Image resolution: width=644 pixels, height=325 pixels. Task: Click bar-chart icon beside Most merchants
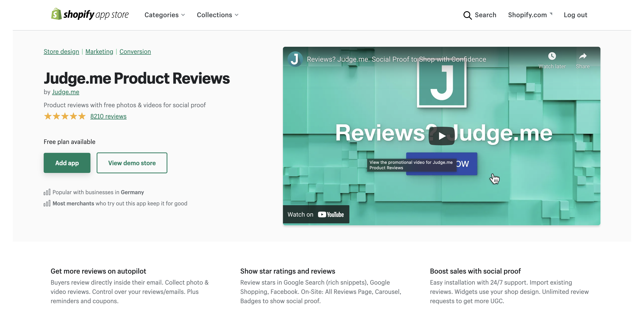pyautogui.click(x=47, y=203)
